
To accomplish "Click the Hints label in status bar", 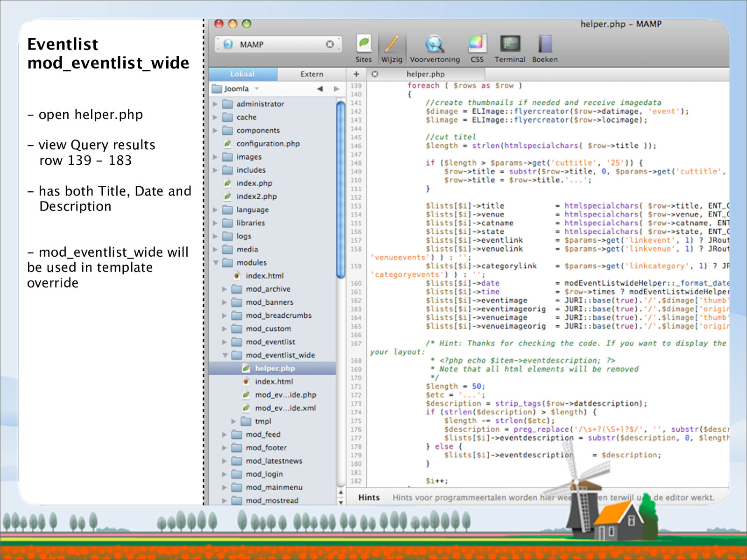I will pos(369,497).
